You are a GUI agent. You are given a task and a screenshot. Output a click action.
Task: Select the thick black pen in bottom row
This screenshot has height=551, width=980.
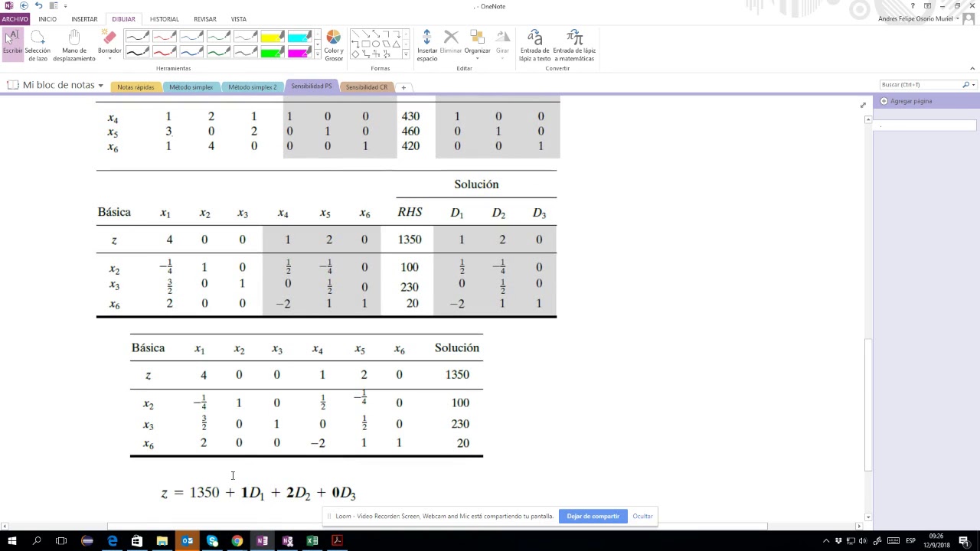coord(137,52)
